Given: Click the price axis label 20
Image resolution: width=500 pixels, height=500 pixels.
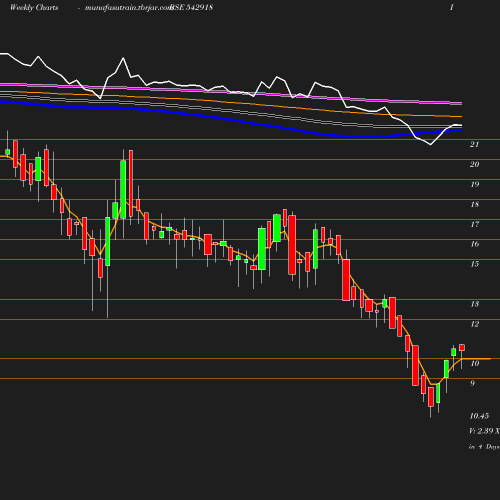Looking at the screenshot, I should (x=474, y=164).
